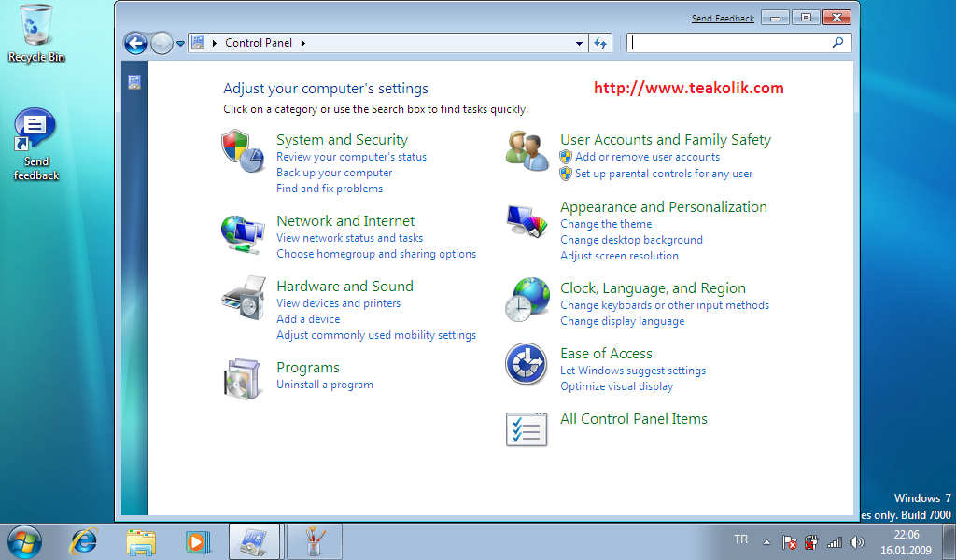The height and width of the screenshot is (560, 956).
Task: Click the TR language indicator
Action: click(x=740, y=539)
